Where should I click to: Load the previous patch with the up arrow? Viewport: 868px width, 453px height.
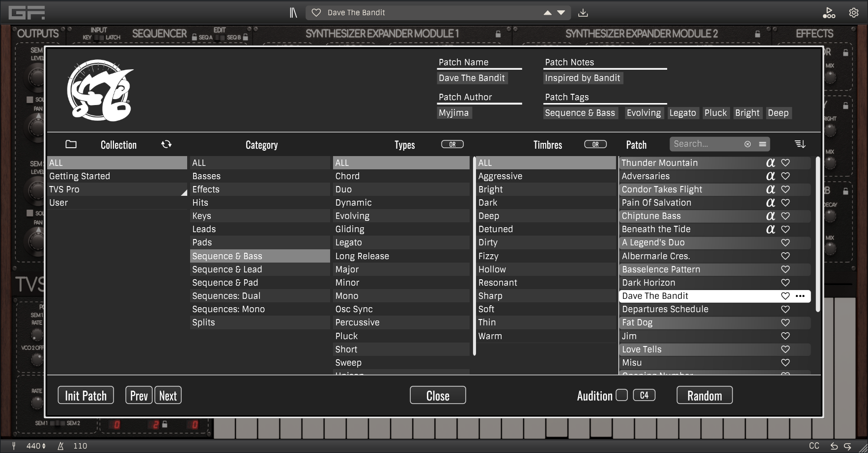pos(547,13)
